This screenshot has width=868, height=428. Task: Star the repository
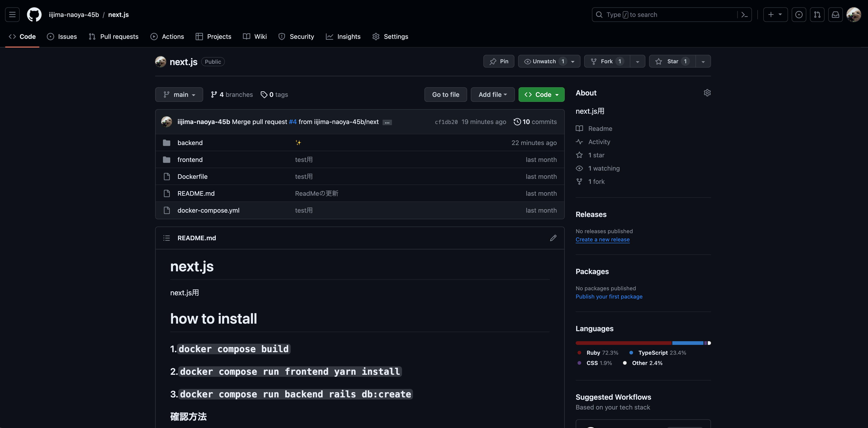click(672, 61)
